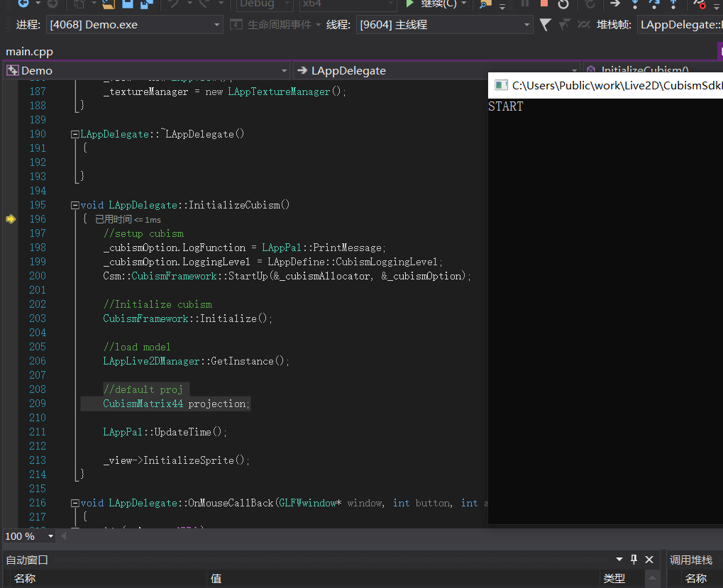Click the yellow current-statement arrow at line 196
Screen dimensions: 723x588
point(10,219)
